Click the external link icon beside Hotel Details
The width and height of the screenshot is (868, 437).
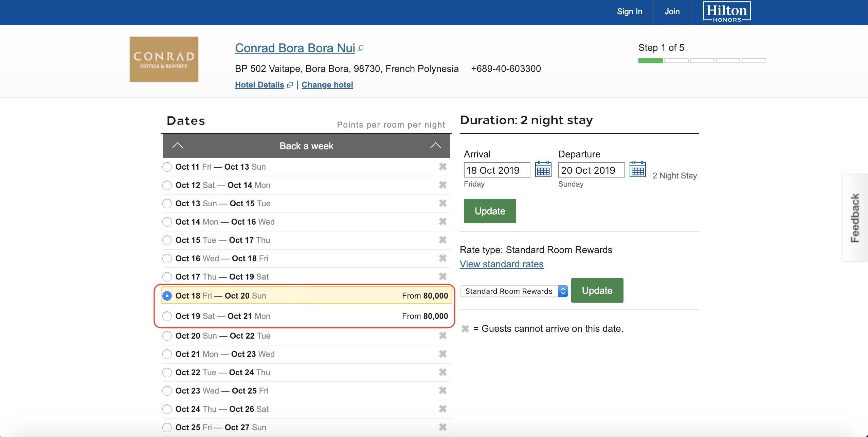(x=290, y=85)
